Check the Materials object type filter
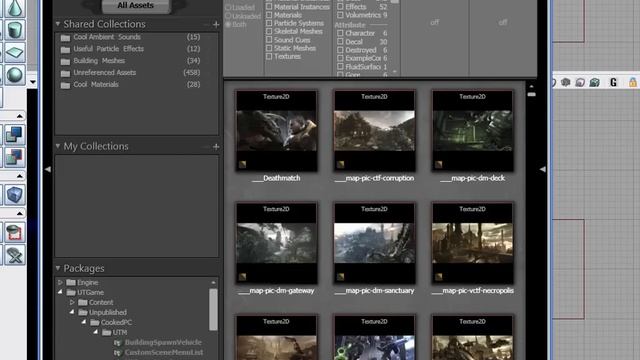Image resolution: width=640 pixels, height=360 pixels. tap(269, 15)
